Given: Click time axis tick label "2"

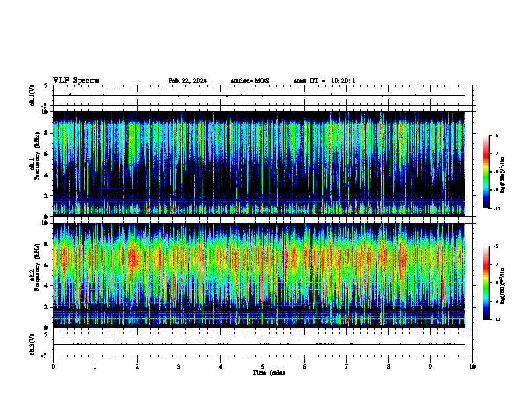Looking at the screenshot, I should click(x=137, y=367).
